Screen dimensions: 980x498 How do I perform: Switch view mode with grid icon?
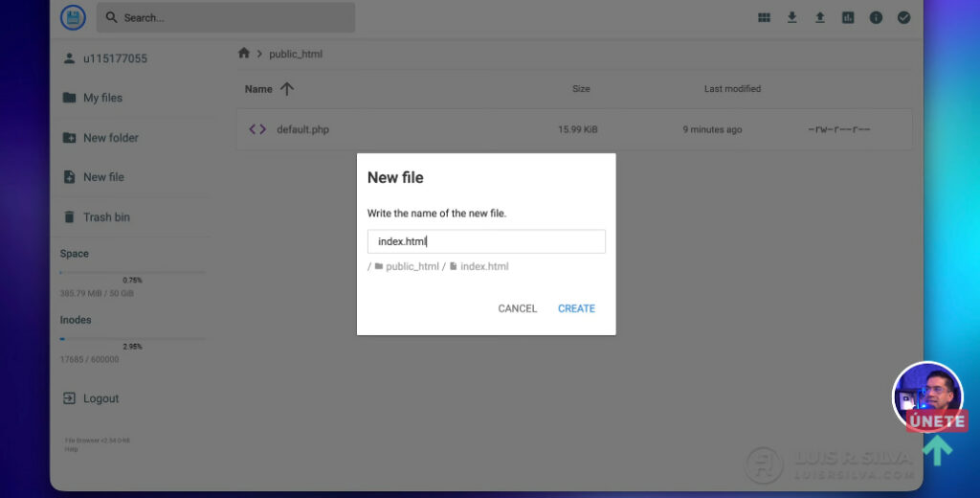(x=764, y=17)
